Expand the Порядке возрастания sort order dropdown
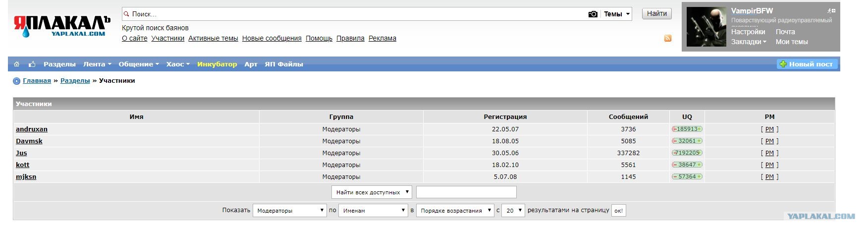 (455, 211)
